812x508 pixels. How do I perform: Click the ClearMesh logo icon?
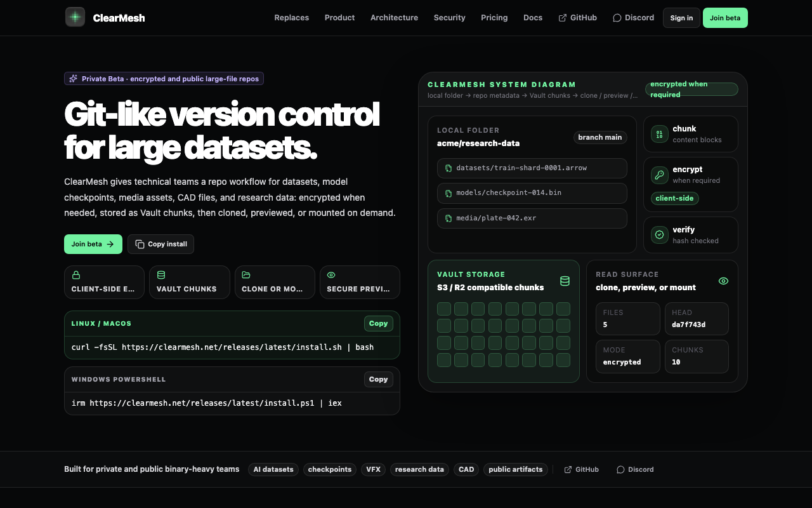click(75, 17)
